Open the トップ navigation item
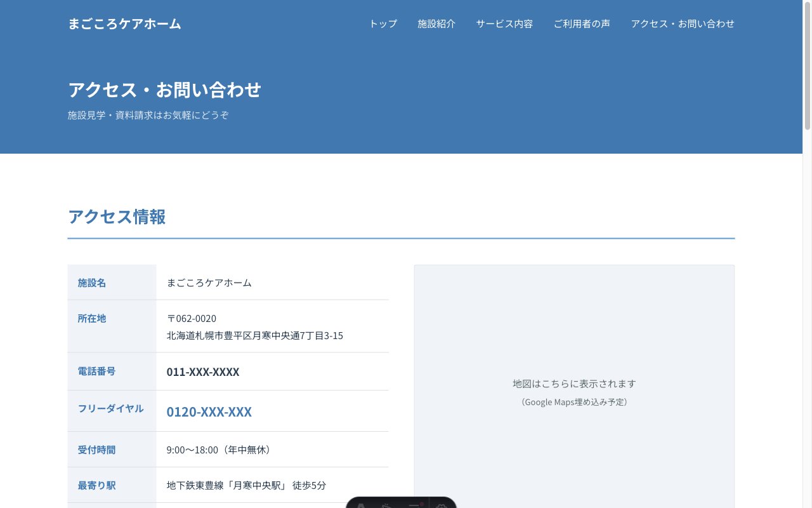The height and width of the screenshot is (508, 812). coord(382,23)
